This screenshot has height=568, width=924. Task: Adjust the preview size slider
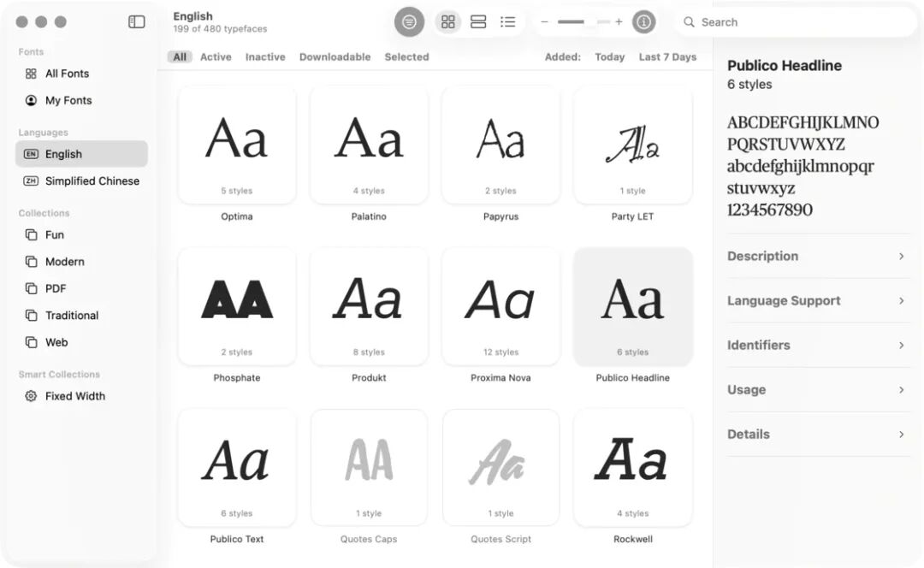(x=583, y=21)
